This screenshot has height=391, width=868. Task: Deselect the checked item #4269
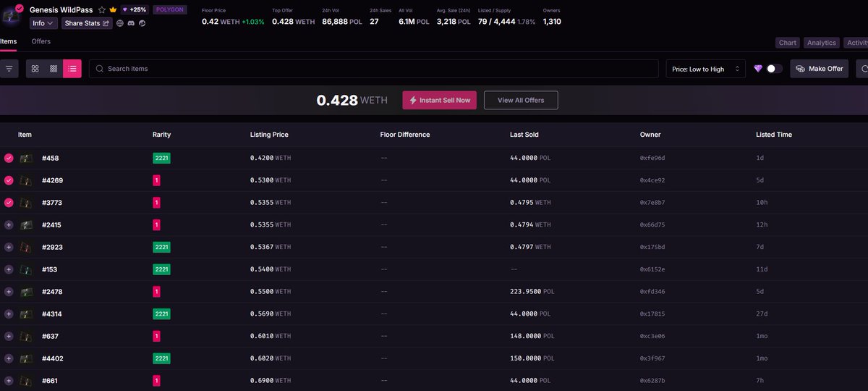(9, 180)
